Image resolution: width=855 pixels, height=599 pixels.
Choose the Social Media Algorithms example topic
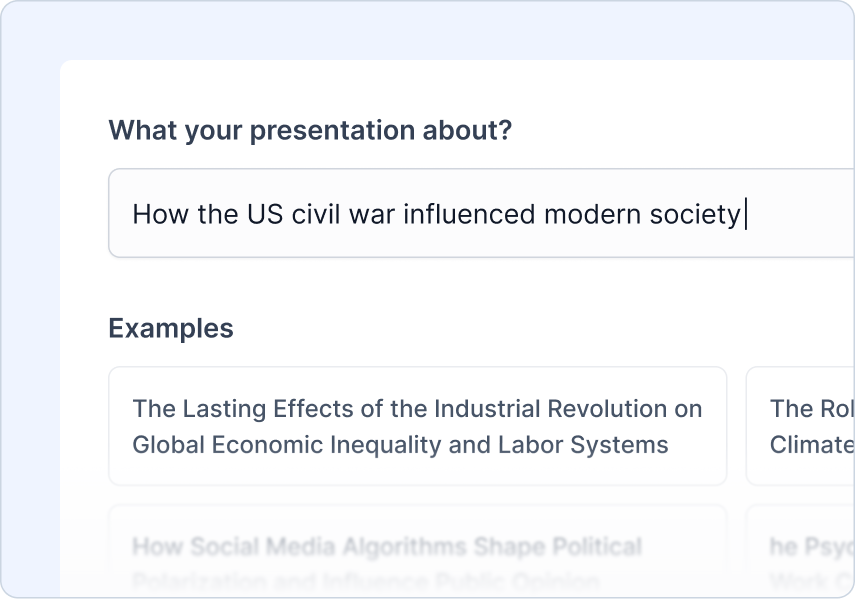(x=416, y=548)
